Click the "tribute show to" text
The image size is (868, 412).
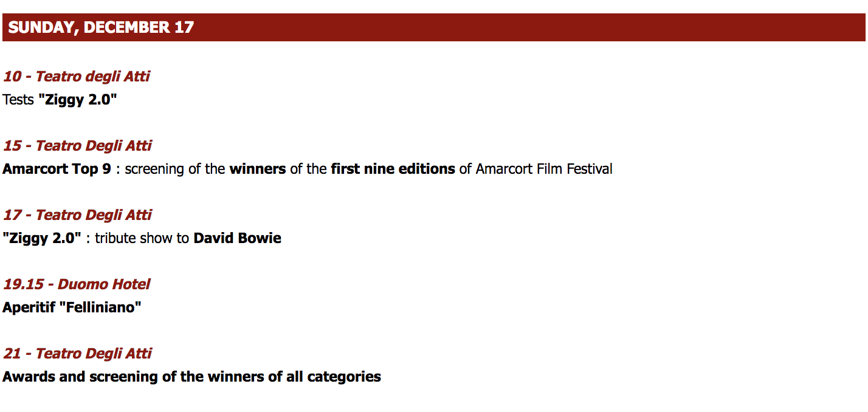142,238
